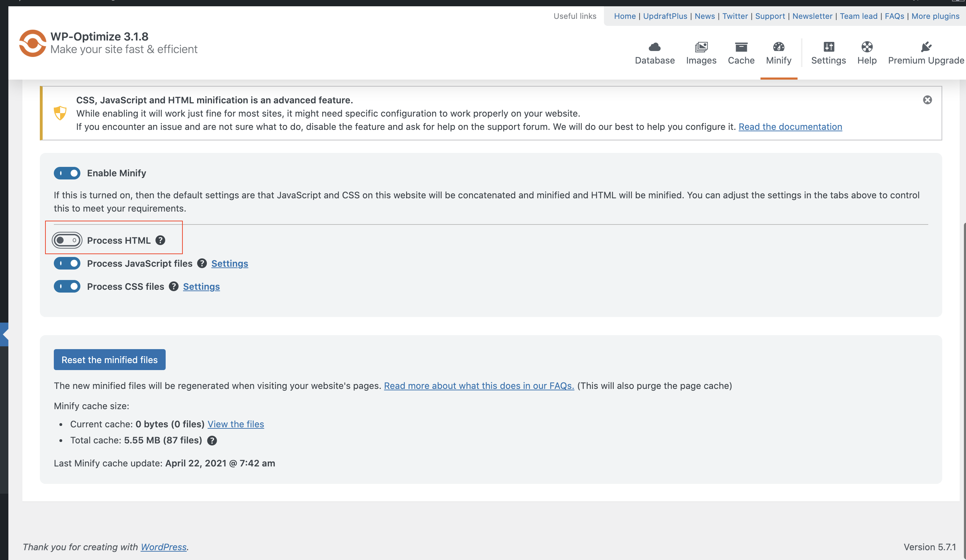This screenshot has height=560, width=966.
Task: Open the Database tab cloud icon
Action: tap(654, 47)
